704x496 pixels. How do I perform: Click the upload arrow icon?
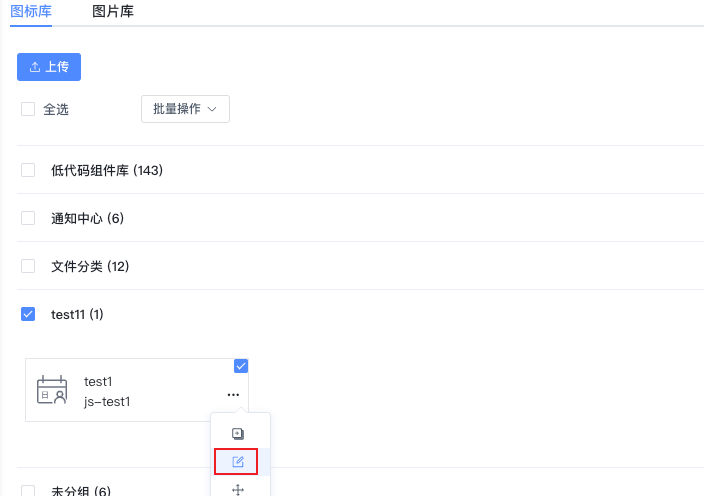click(x=35, y=67)
